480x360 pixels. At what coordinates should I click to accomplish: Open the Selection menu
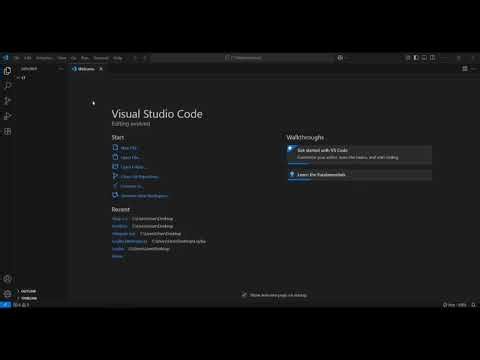[x=44, y=58]
